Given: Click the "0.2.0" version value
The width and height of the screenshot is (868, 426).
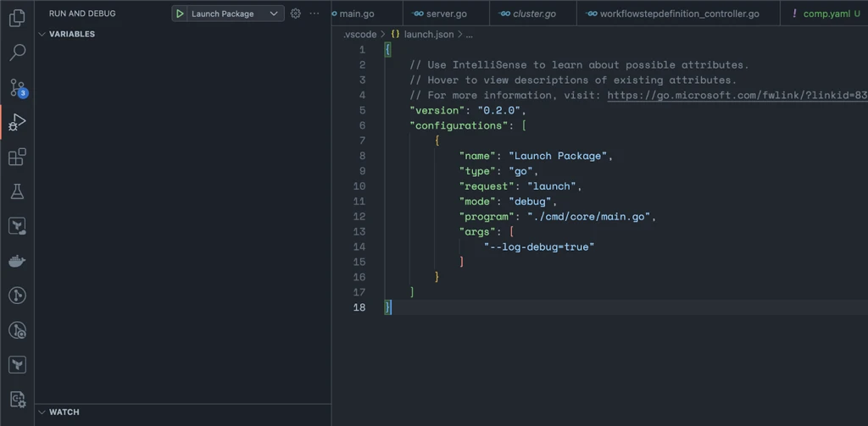Looking at the screenshot, I should click(498, 111).
